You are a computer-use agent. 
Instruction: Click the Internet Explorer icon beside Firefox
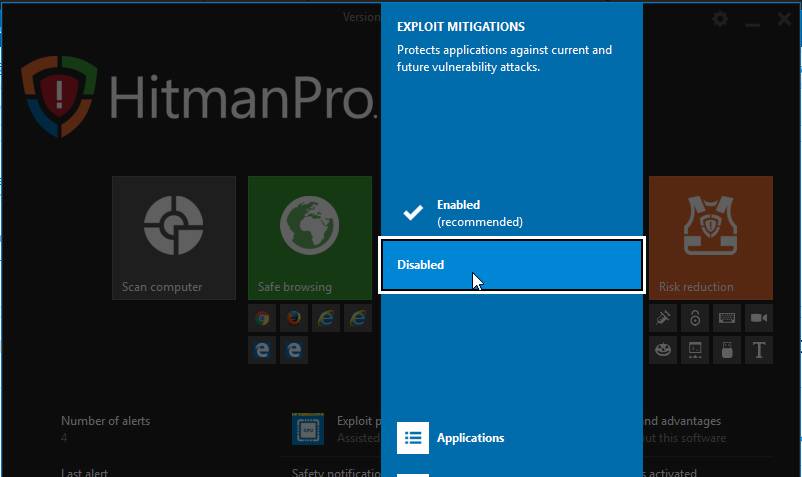pyautogui.click(x=326, y=319)
